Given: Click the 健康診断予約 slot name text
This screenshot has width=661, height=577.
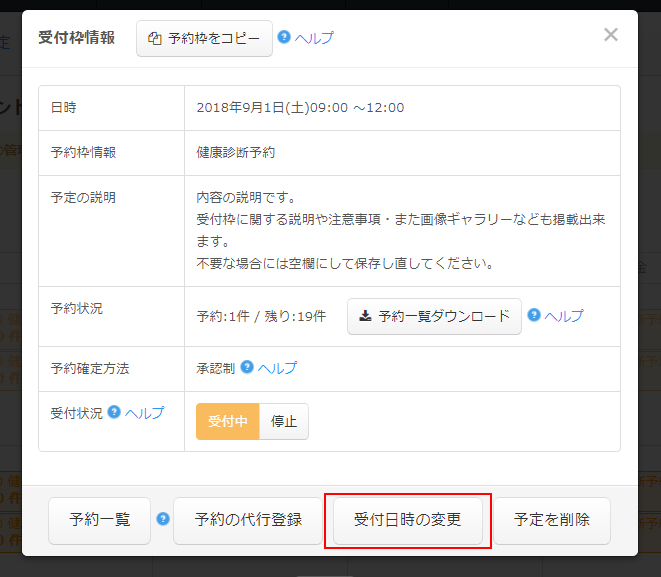Looking at the screenshot, I should tap(236, 153).
